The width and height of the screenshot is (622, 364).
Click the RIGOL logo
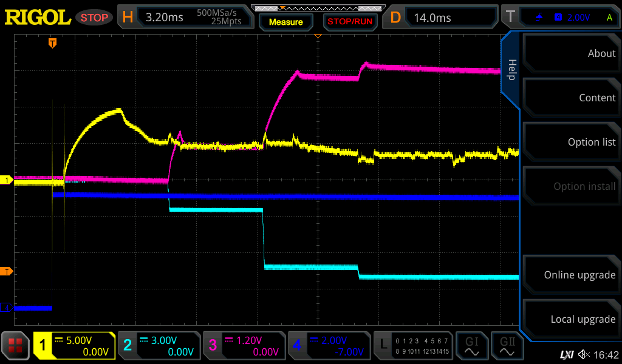pos(38,17)
